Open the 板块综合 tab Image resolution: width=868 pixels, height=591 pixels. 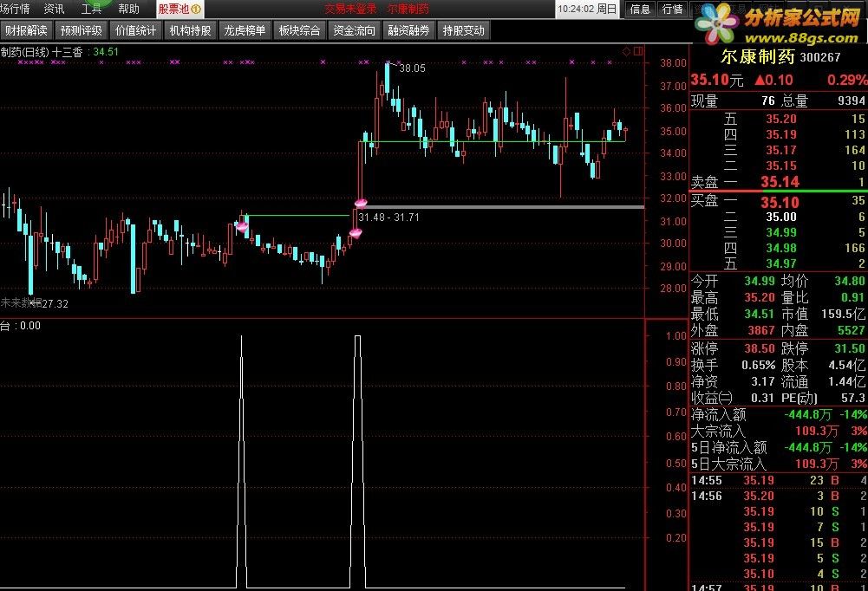(x=299, y=31)
